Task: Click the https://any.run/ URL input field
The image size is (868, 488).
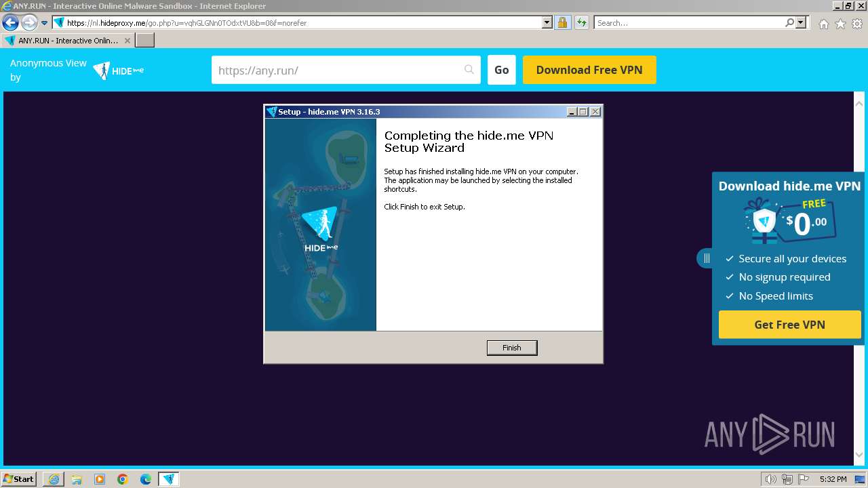Action: [x=346, y=70]
